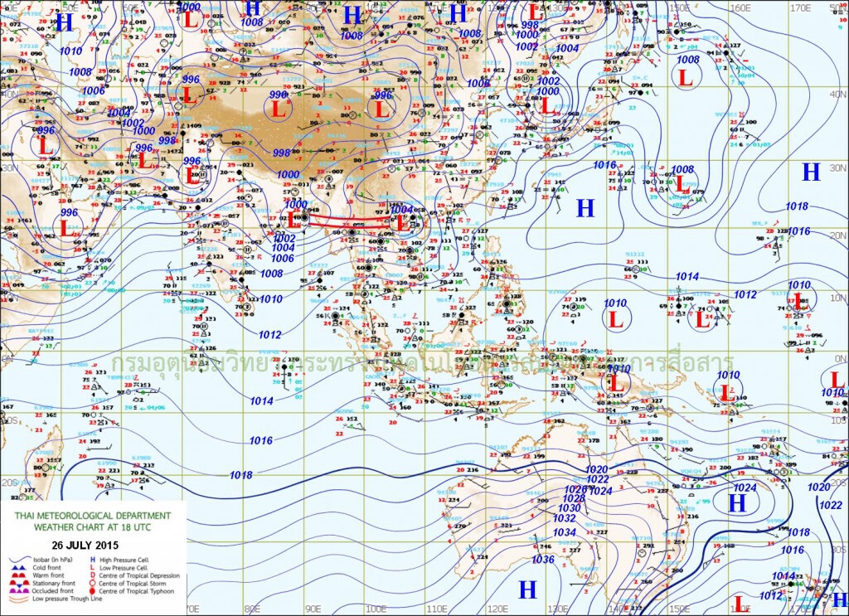
Task: Click the 1034 isobar label over Australia
Action: 565,532
